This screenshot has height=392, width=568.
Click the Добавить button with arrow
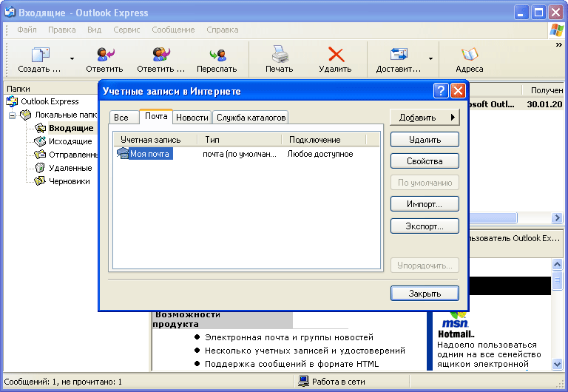425,118
